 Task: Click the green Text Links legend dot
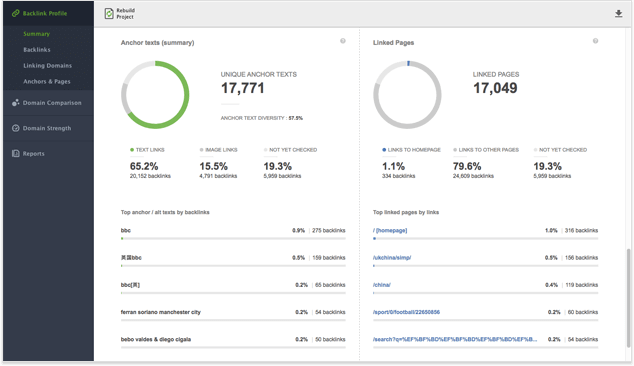[x=132, y=150]
